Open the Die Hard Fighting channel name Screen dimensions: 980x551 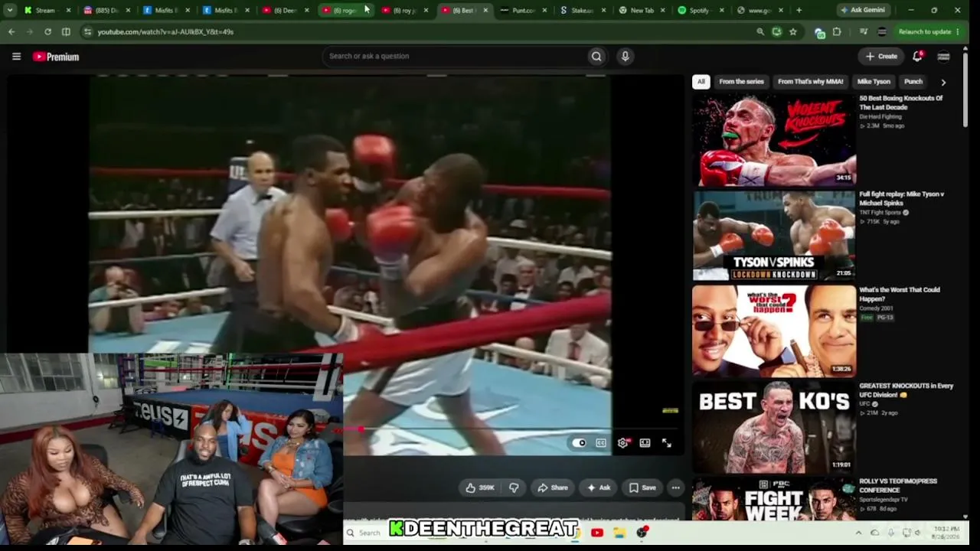pyautogui.click(x=880, y=116)
